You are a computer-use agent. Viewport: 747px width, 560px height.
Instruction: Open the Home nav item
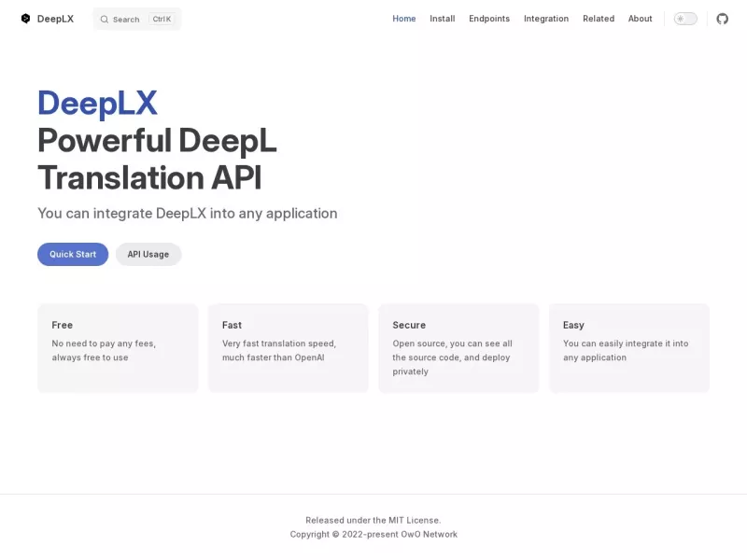pyautogui.click(x=404, y=19)
